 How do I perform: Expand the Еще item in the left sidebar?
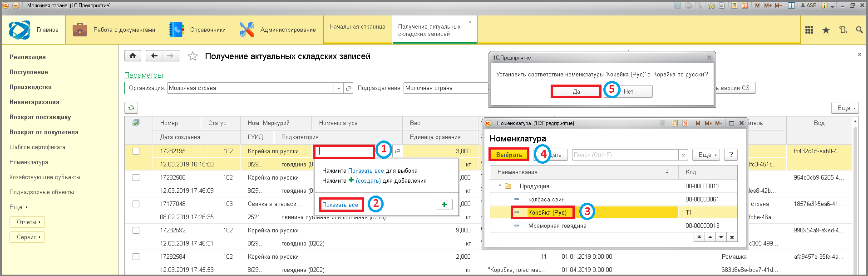(19, 207)
